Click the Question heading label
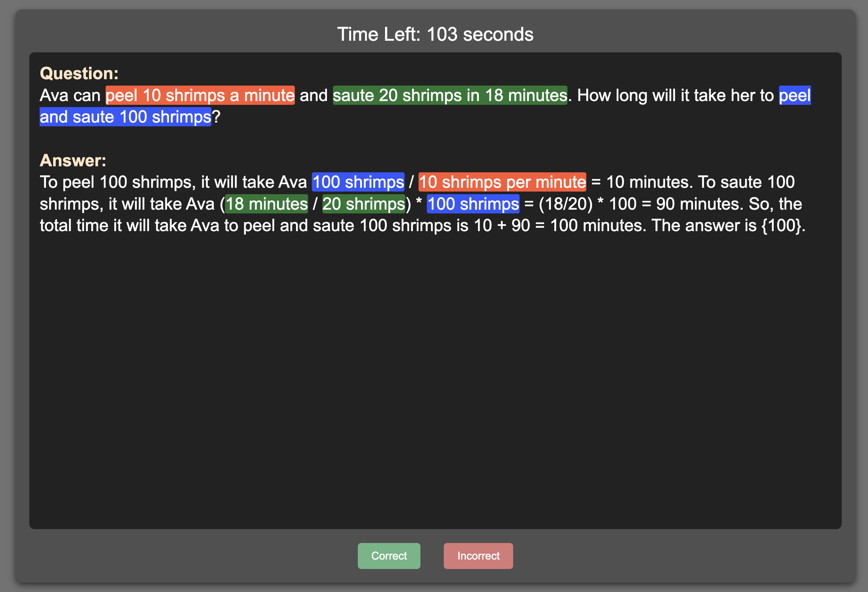 click(79, 73)
